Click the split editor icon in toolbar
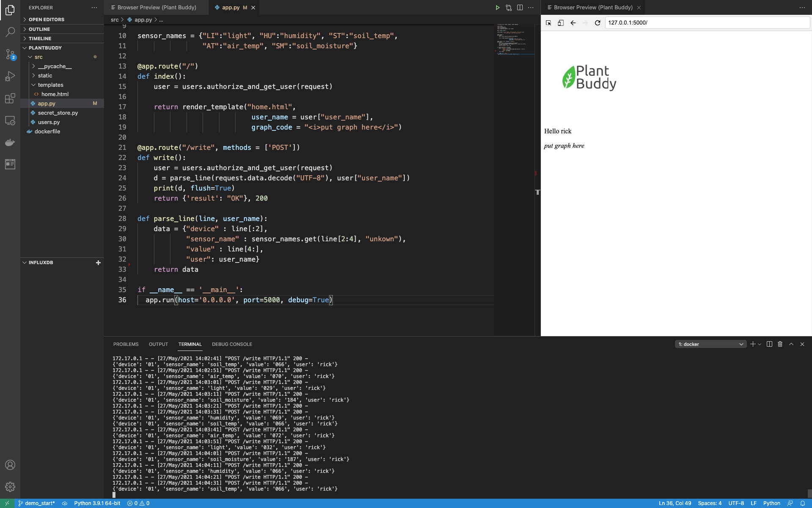This screenshot has height=508, width=812. [520, 7]
